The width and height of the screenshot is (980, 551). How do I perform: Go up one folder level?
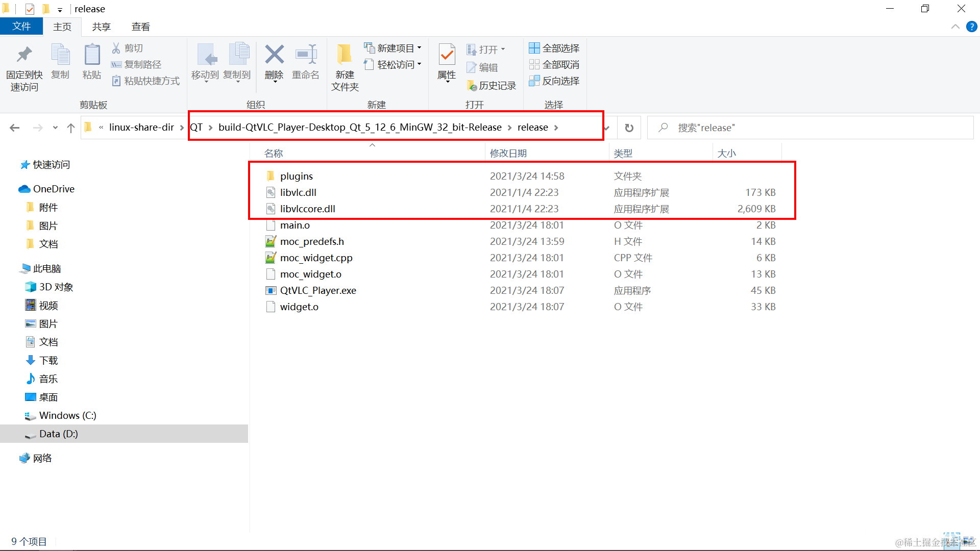[71, 128]
